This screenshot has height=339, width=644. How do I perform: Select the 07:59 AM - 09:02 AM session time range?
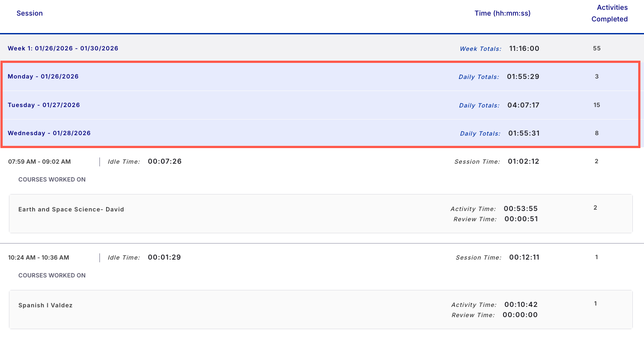[x=39, y=161]
